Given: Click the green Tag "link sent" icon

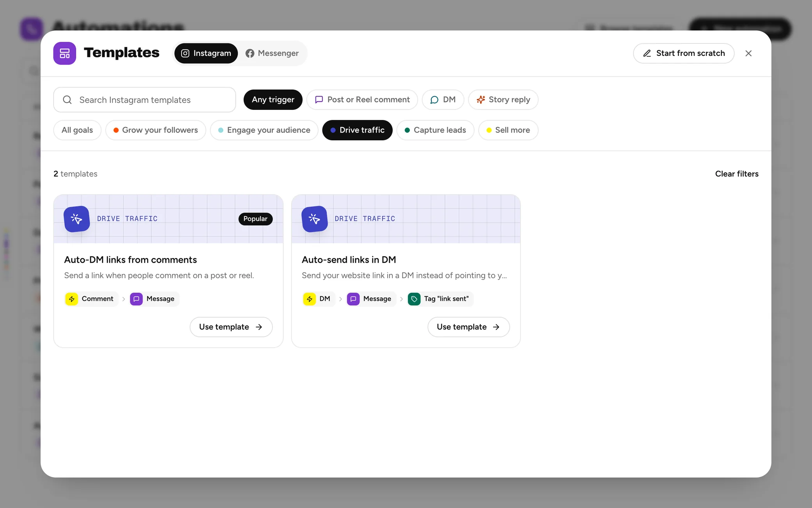Looking at the screenshot, I should point(414,299).
